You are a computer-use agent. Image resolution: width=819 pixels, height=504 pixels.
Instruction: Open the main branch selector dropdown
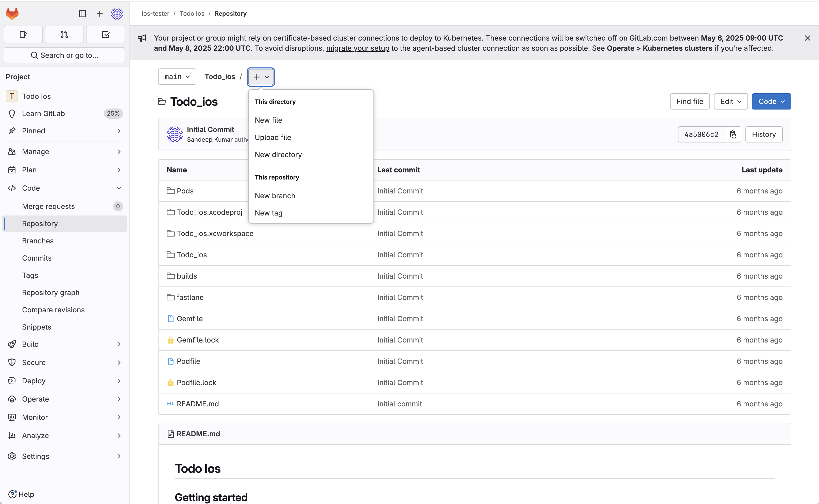pyautogui.click(x=177, y=77)
